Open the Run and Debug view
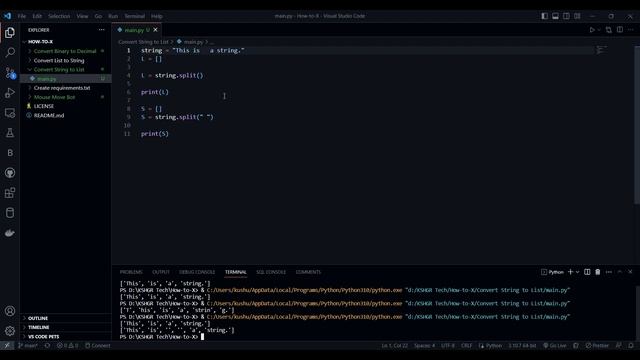Viewport: 640px width, 360px height. point(10,93)
